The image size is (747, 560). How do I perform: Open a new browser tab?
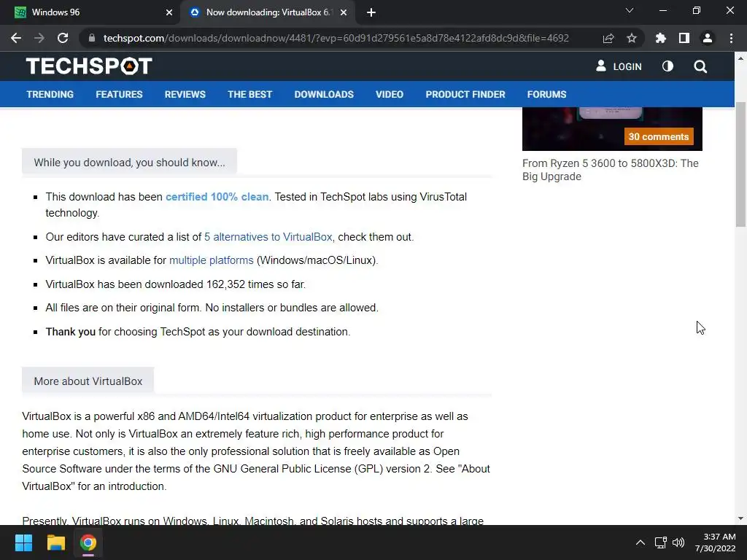pyautogui.click(x=371, y=12)
